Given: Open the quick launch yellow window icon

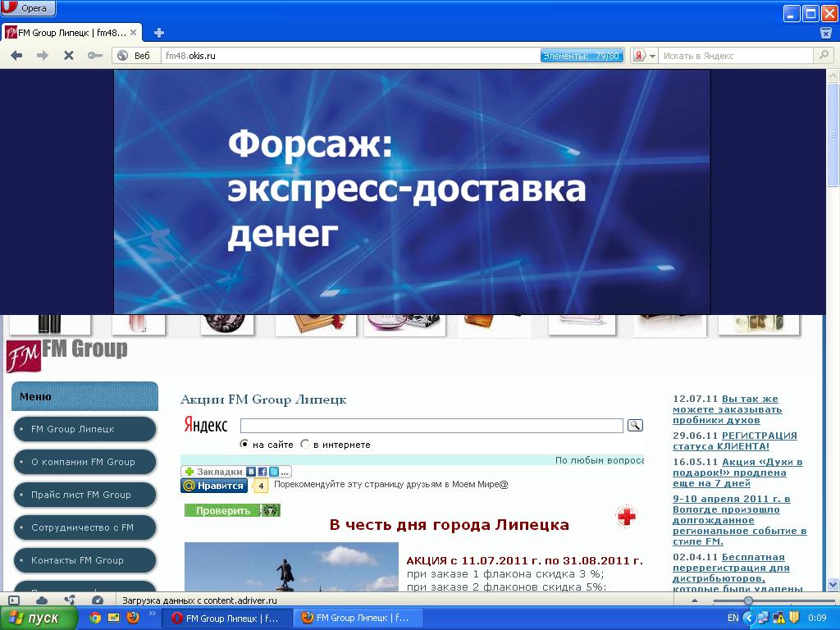Looking at the screenshot, I should (113, 618).
